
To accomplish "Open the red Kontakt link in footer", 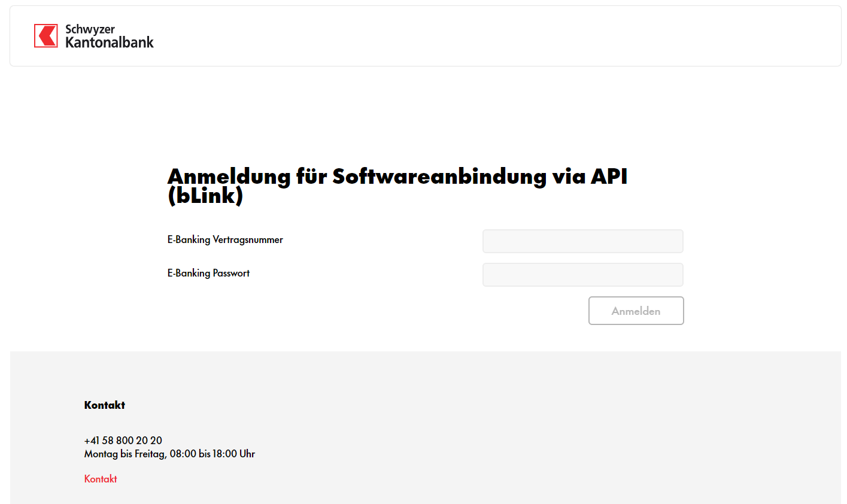I will click(101, 479).
